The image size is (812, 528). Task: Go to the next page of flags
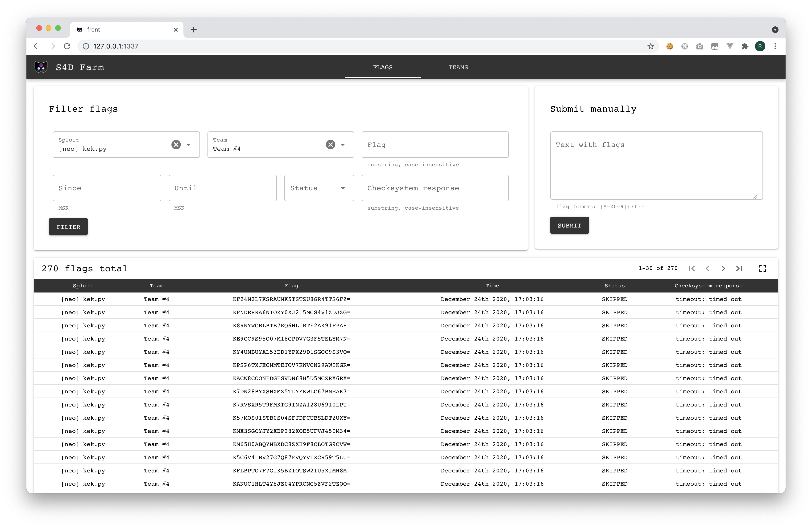723,269
